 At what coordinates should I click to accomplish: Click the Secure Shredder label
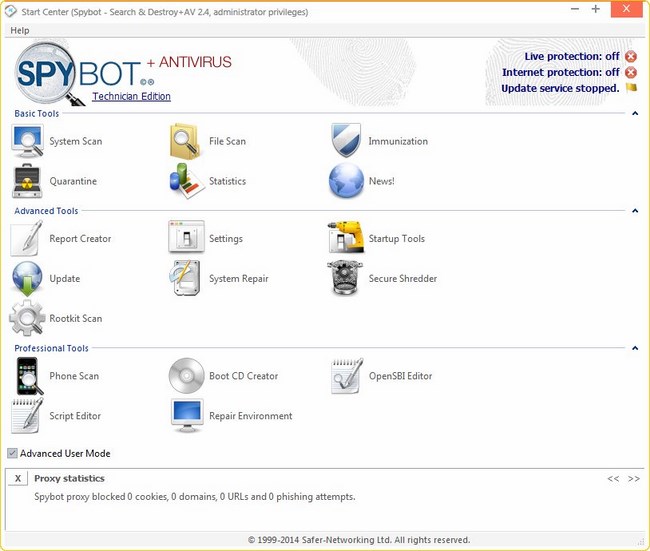(403, 279)
